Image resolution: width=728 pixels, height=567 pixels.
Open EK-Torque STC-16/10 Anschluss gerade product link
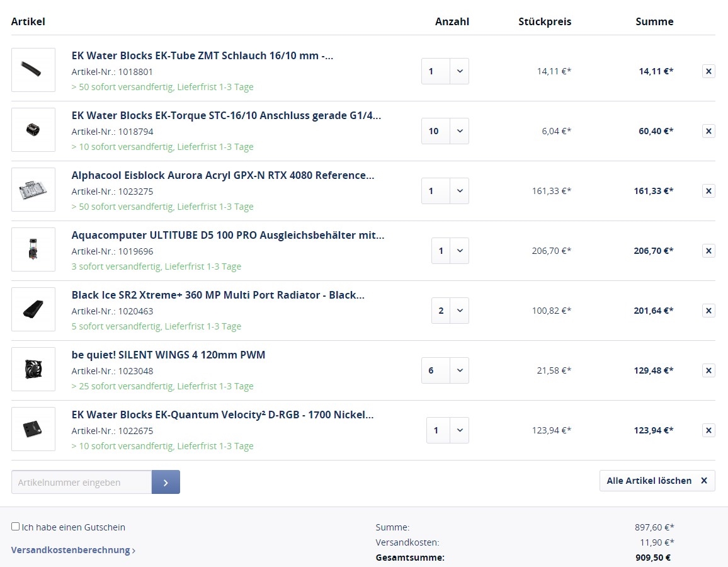(226, 116)
